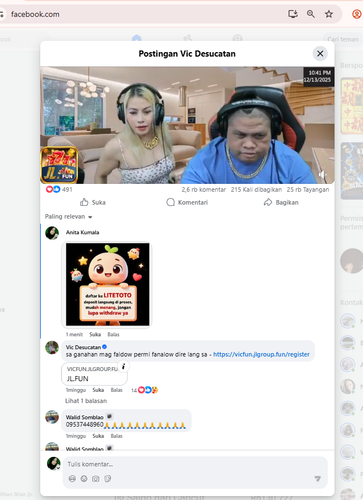Screen dimensions: 363x500
Task: Reply to Anita Kumala's comment with Balas
Action: pyautogui.click(x=113, y=334)
